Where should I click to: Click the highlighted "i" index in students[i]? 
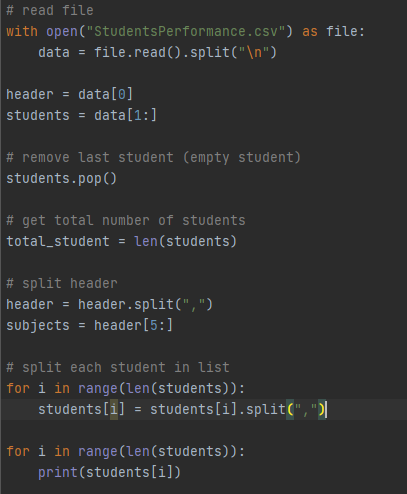(114, 409)
